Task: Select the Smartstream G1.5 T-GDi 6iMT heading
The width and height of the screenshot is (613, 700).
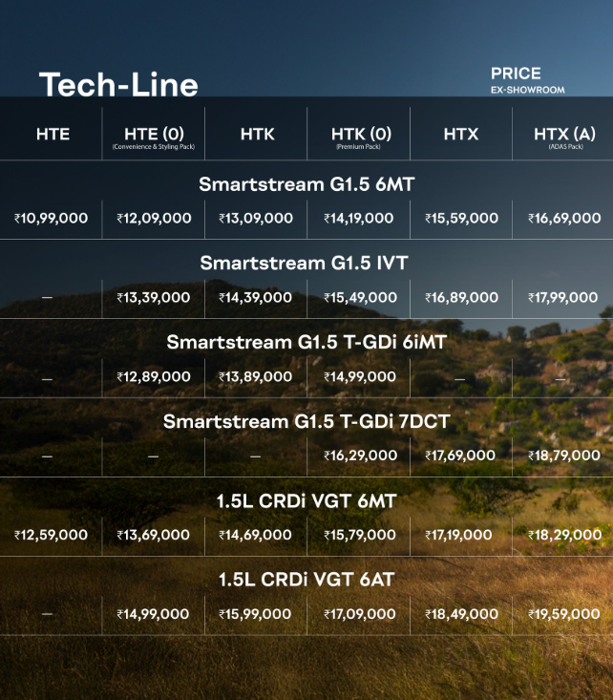Action: click(306, 342)
